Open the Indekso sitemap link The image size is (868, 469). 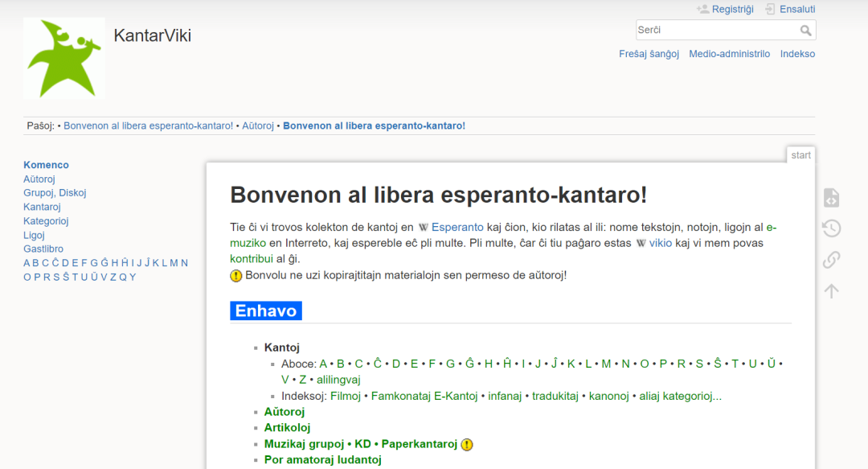pyautogui.click(x=797, y=54)
